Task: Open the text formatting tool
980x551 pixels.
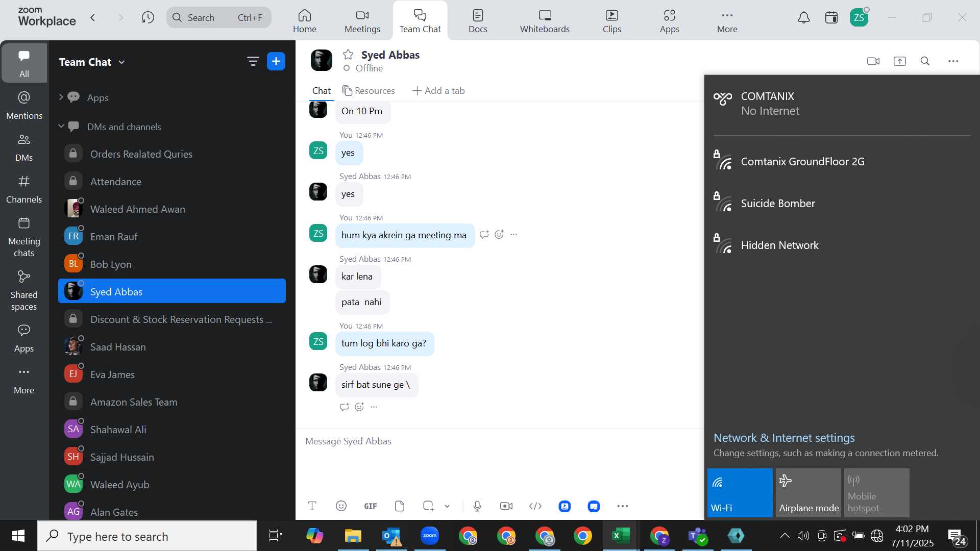Action: 312,506
